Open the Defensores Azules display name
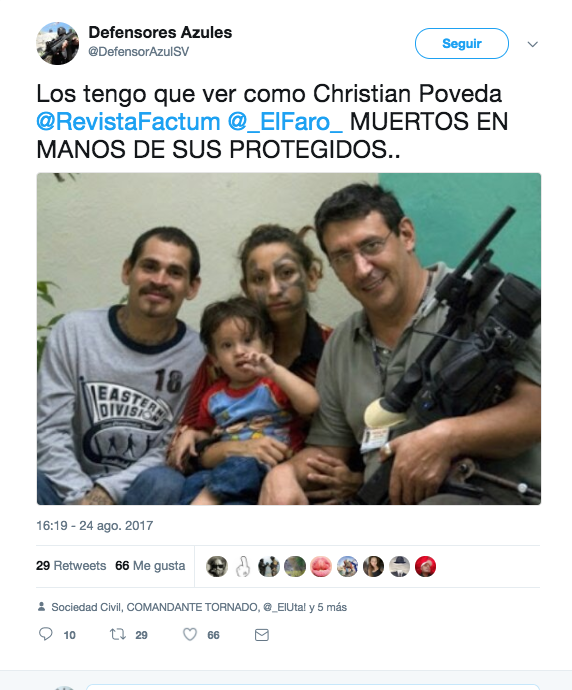 click(160, 32)
